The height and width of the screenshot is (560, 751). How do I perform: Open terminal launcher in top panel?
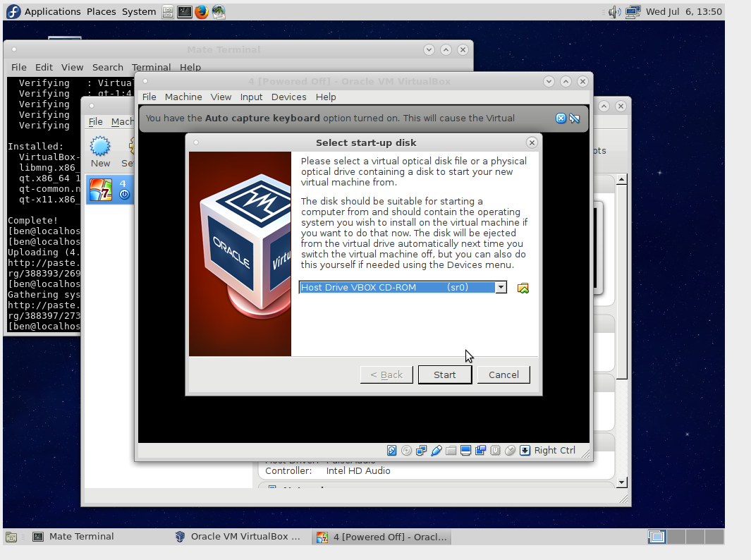tap(184, 11)
